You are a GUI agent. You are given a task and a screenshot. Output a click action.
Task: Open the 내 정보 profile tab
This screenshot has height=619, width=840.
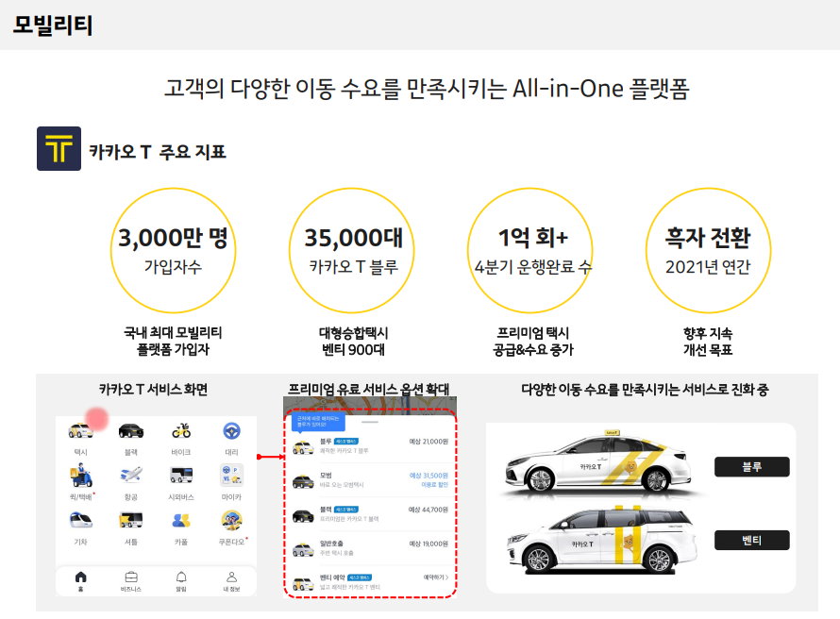231,581
